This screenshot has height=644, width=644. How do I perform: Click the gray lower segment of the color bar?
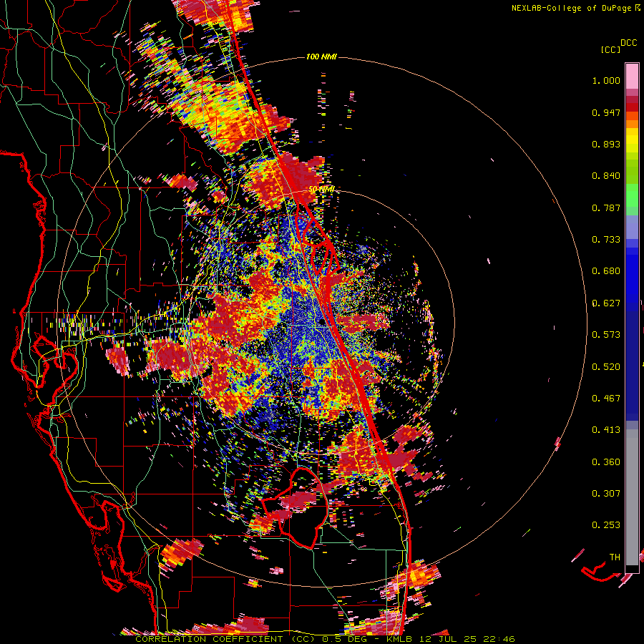(632, 497)
